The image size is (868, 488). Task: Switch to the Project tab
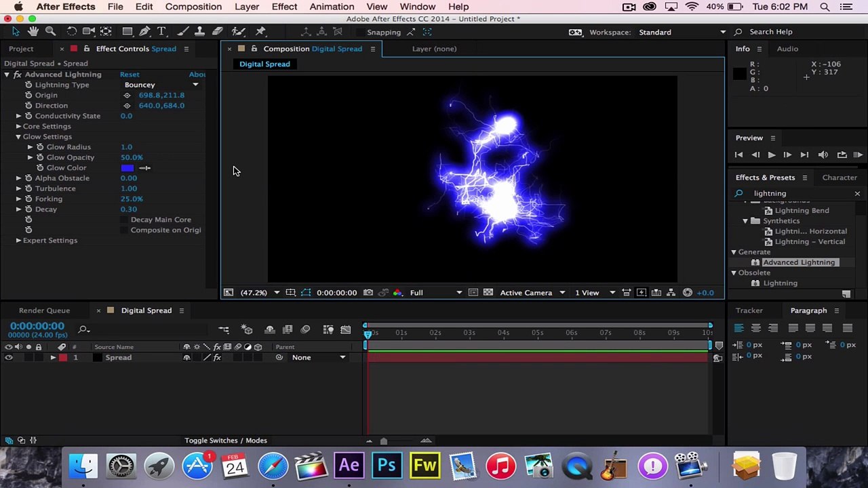click(21, 49)
